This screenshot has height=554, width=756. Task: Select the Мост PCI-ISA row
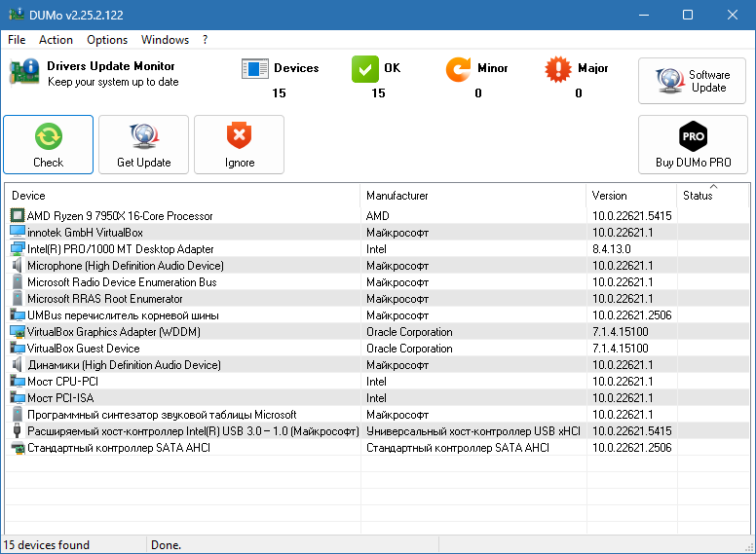pos(378,398)
